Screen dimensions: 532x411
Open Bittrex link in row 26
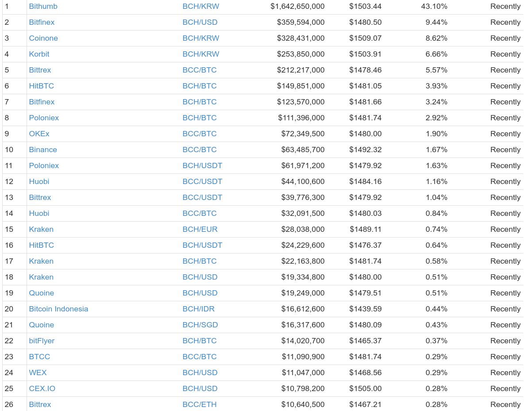[40, 404]
